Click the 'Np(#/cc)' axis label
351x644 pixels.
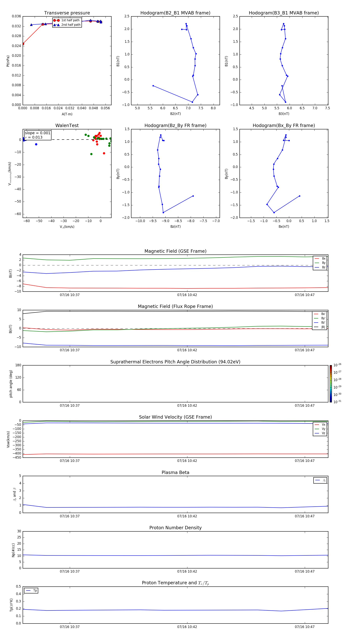click(x=13, y=550)
